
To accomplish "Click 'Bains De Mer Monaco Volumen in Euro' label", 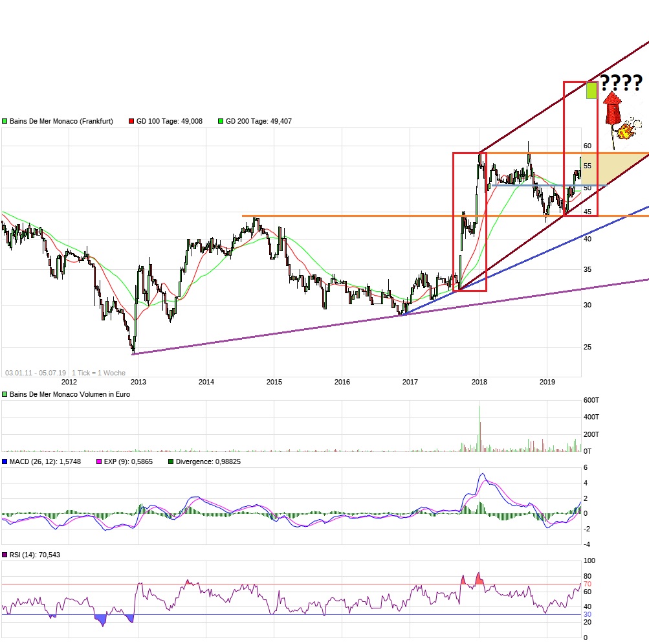I will [x=69, y=395].
